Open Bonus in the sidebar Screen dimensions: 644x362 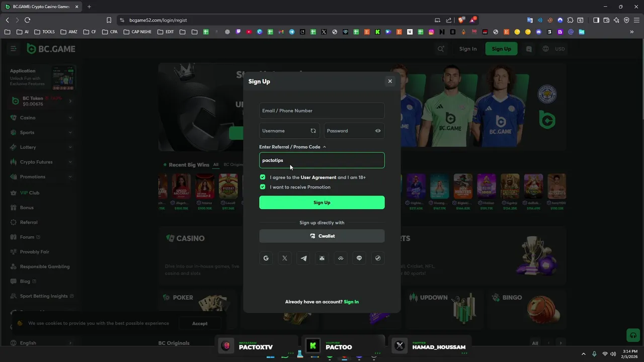(41, 207)
